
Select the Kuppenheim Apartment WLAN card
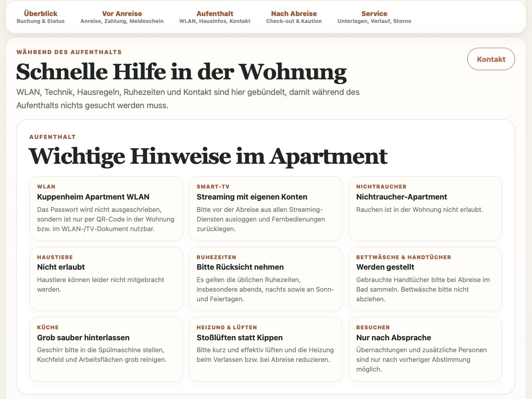pos(106,208)
